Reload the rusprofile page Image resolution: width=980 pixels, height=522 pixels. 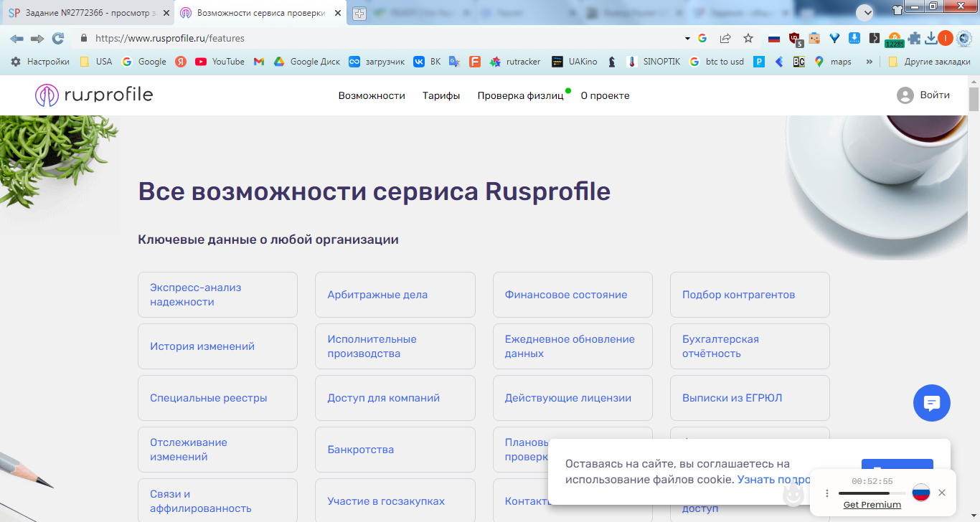pyautogui.click(x=58, y=39)
